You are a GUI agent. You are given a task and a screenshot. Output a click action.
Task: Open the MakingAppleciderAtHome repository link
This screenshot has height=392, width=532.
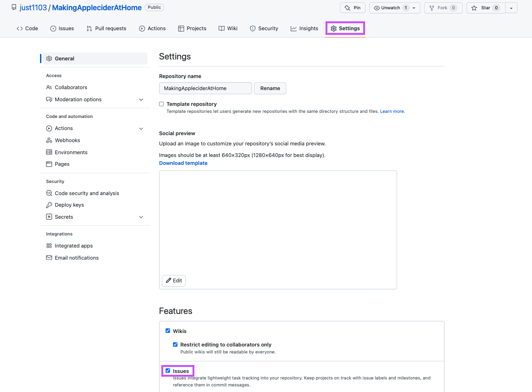click(97, 7)
